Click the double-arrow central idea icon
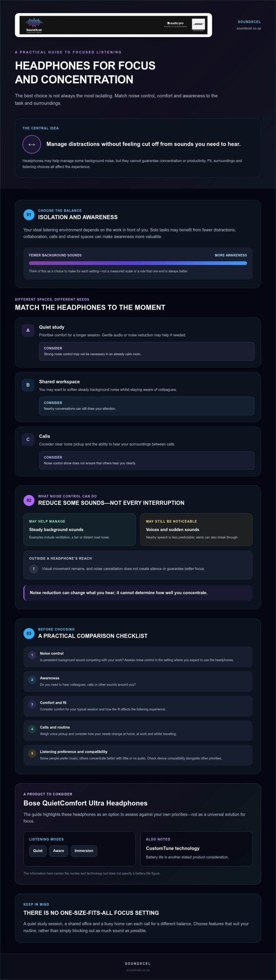This screenshot has height=980, width=276. pyautogui.click(x=32, y=144)
